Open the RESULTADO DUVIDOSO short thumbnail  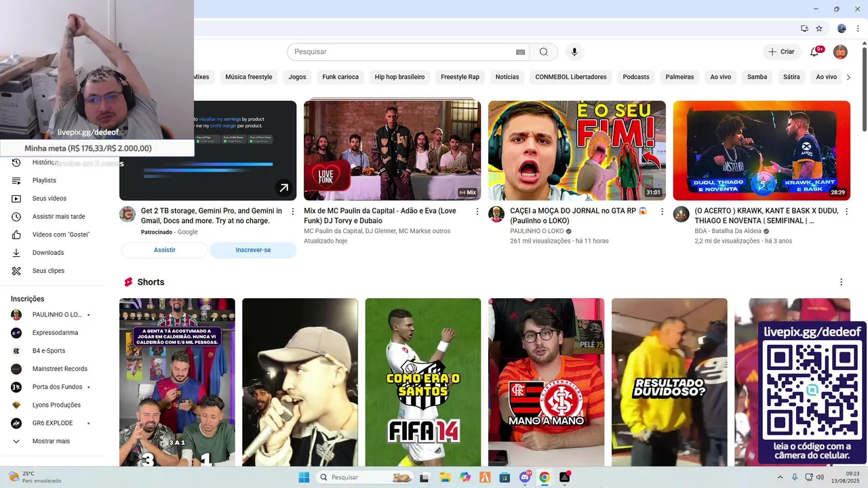[x=669, y=382]
